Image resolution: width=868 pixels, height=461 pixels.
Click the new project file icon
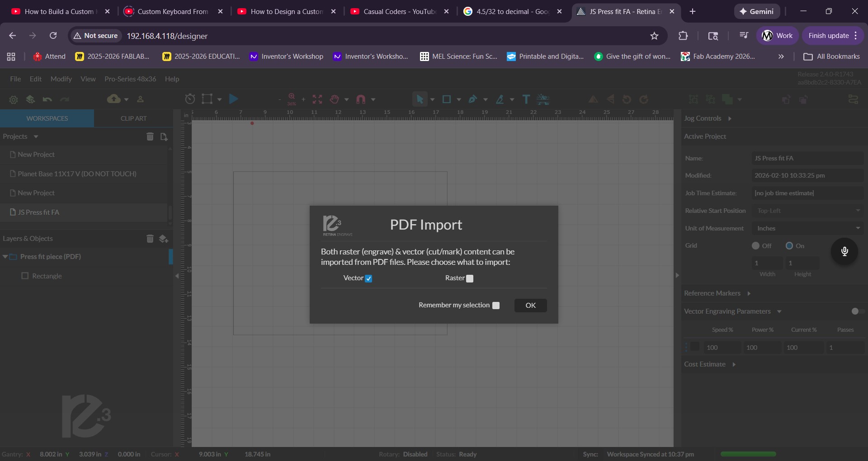[164, 136]
